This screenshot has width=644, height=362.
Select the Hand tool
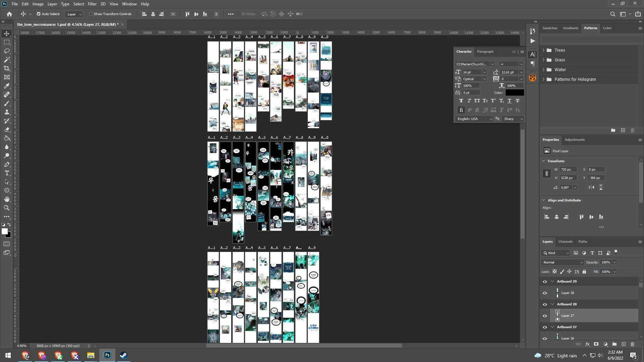tap(7, 199)
